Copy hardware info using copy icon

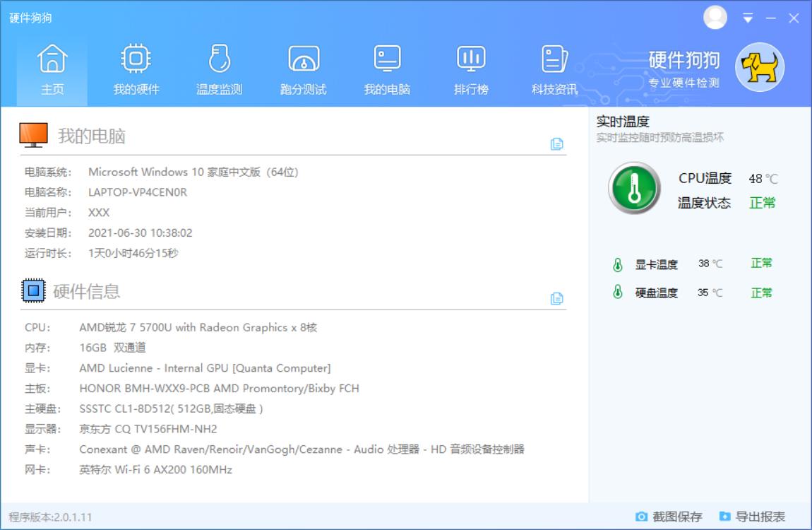click(558, 300)
